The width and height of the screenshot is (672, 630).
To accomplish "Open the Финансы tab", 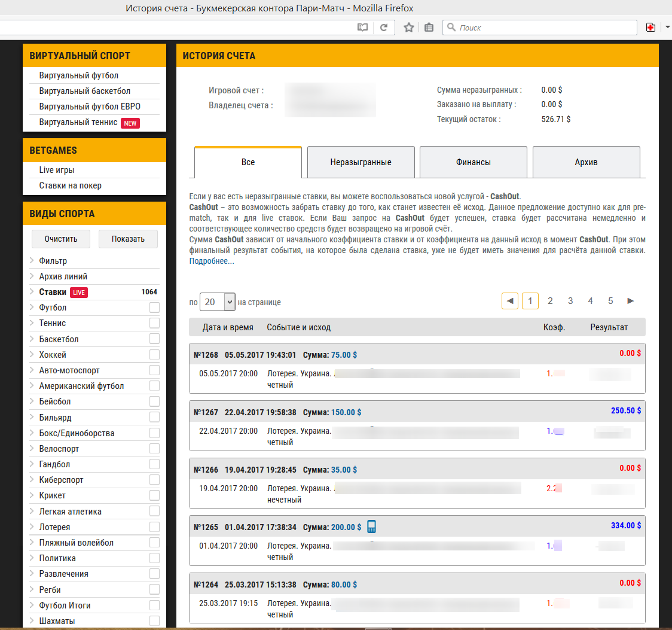I will [x=473, y=162].
